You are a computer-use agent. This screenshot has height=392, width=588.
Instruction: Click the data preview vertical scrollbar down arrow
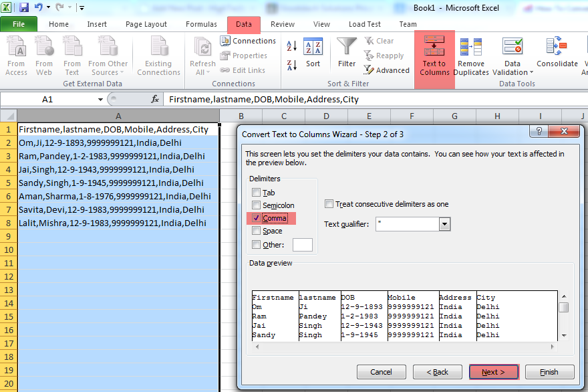click(564, 335)
